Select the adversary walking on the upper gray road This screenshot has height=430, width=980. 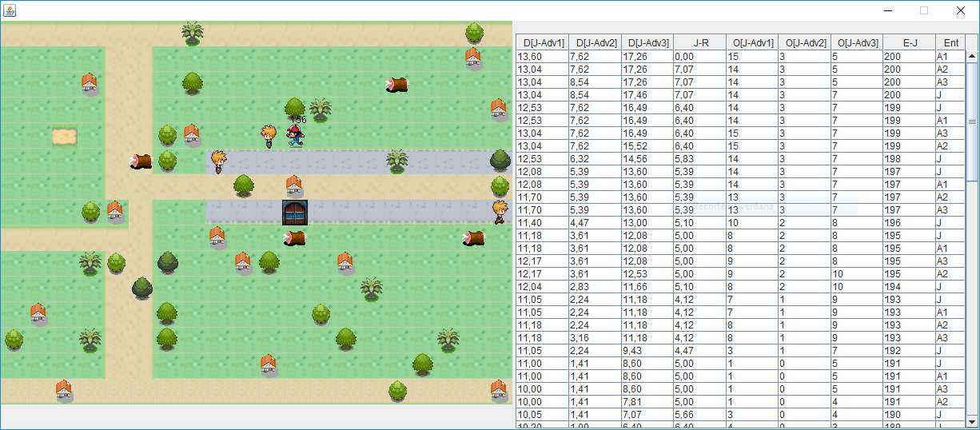[217, 161]
